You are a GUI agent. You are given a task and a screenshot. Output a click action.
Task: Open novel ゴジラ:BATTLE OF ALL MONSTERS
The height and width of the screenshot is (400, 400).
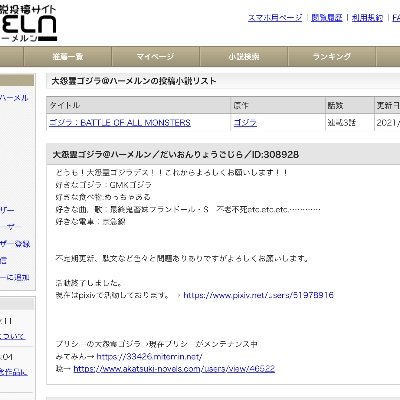pos(120,123)
